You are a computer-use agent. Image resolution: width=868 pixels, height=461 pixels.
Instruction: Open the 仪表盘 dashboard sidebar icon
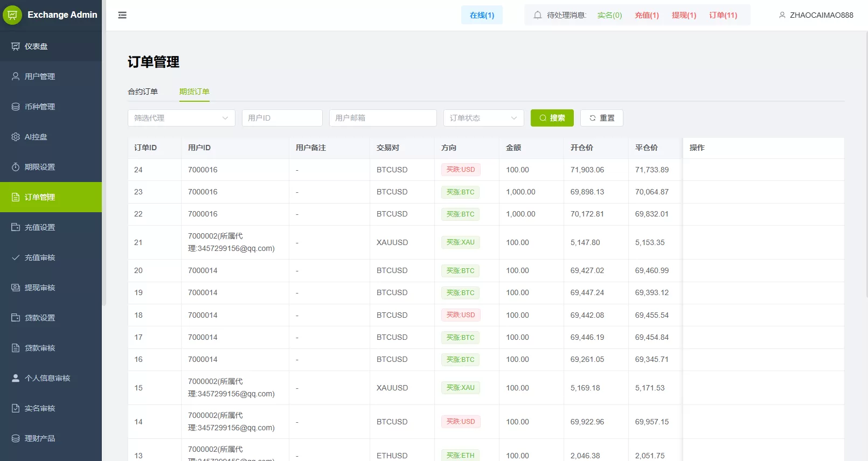(x=16, y=46)
